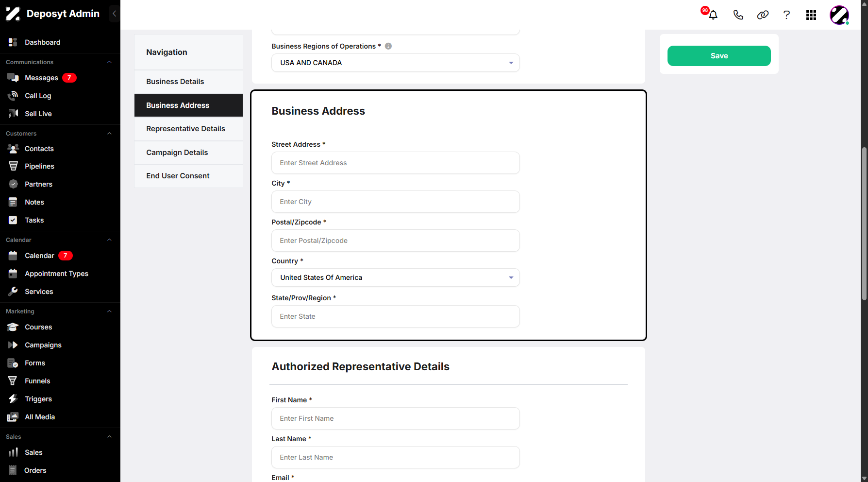Select Campaign Details navigation tab
This screenshot has height=482, width=868.
[188, 153]
